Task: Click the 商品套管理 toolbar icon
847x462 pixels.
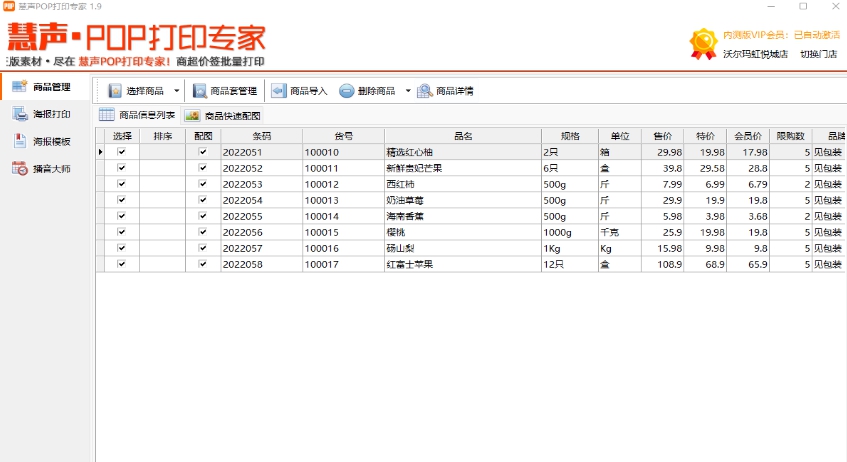Action: click(x=199, y=91)
